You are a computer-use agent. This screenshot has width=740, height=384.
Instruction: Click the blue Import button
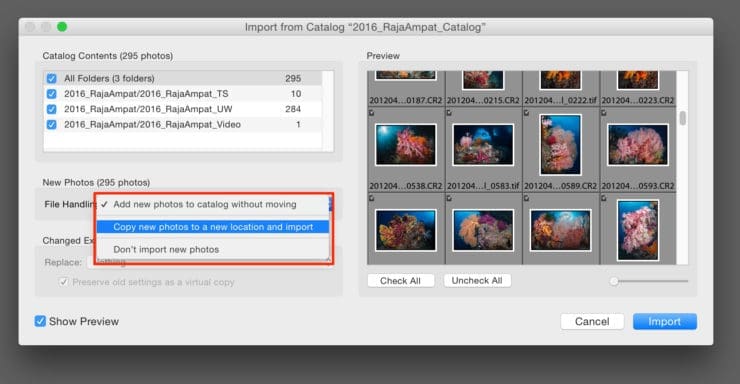coord(664,322)
